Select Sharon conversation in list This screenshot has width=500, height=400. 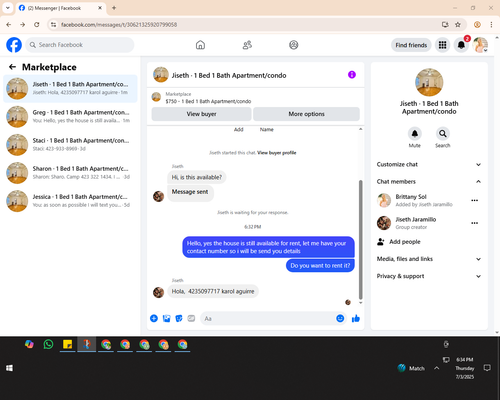click(70, 173)
